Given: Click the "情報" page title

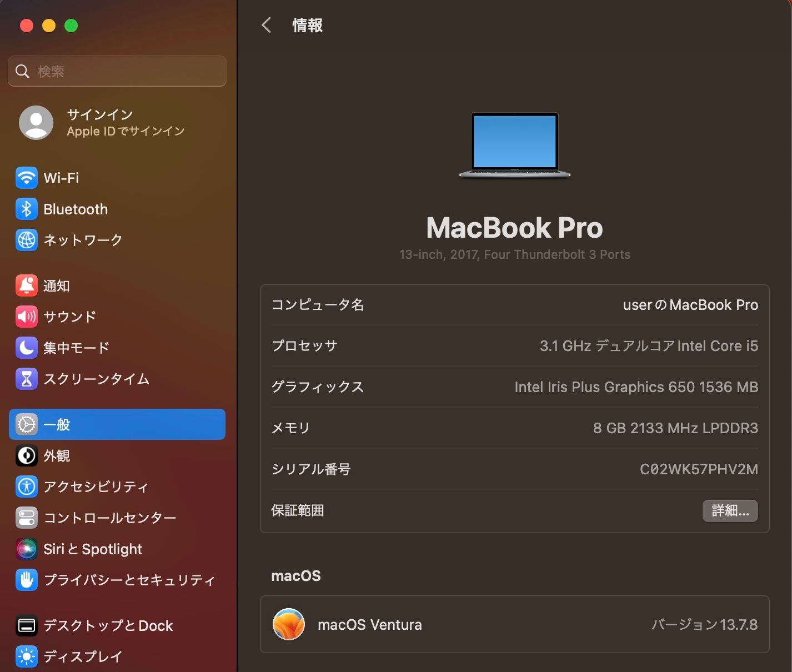Looking at the screenshot, I should pyautogui.click(x=308, y=25).
